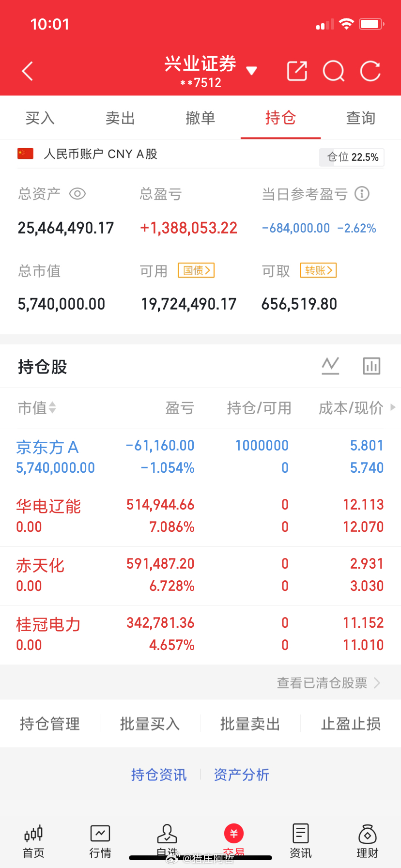Image resolution: width=401 pixels, height=868 pixels.
Task: Sort holdings by 市值 column
Action: (x=37, y=408)
